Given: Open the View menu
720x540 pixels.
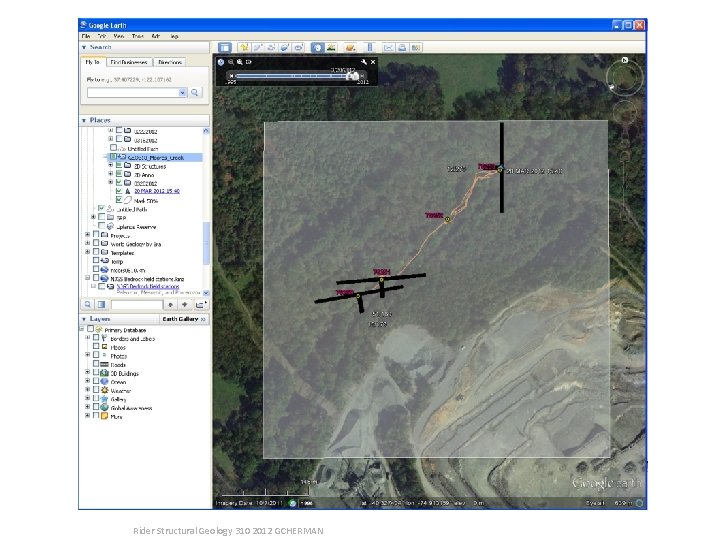Looking at the screenshot, I should tap(119, 36).
